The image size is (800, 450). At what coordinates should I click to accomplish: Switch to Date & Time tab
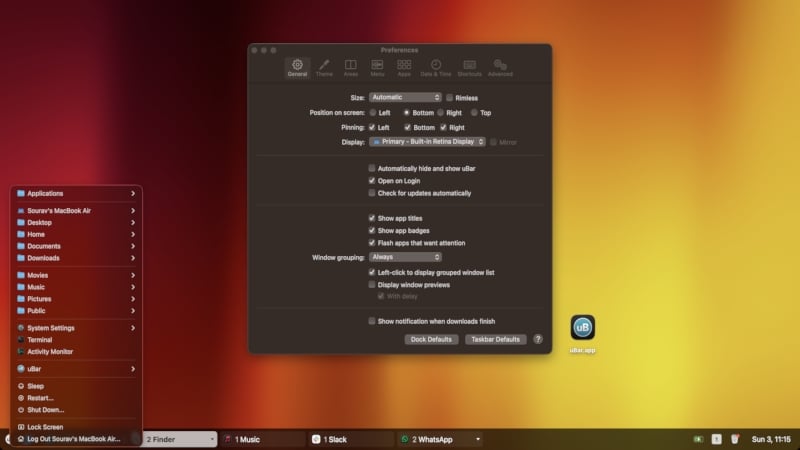pyautogui.click(x=436, y=67)
